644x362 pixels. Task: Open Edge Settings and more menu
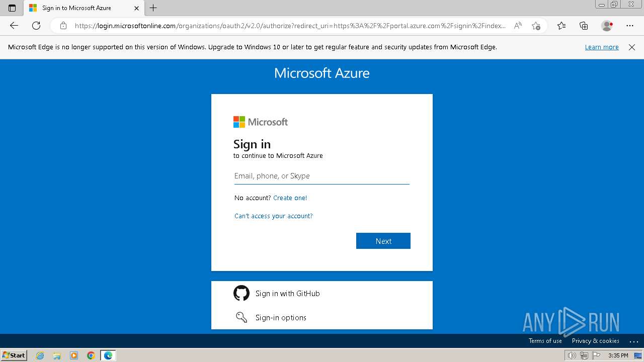[x=630, y=26]
